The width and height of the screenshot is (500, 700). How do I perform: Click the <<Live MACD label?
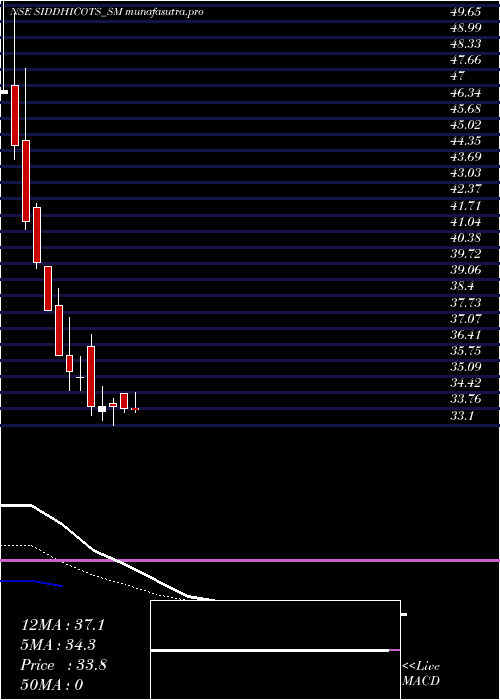click(x=421, y=674)
